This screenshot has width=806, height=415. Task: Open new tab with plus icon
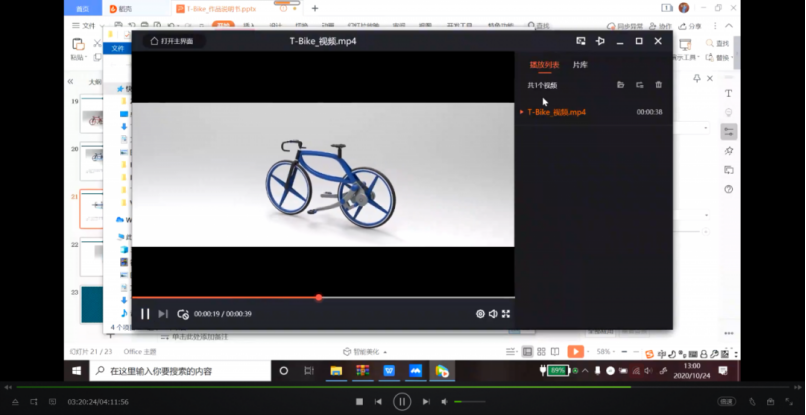(x=315, y=8)
